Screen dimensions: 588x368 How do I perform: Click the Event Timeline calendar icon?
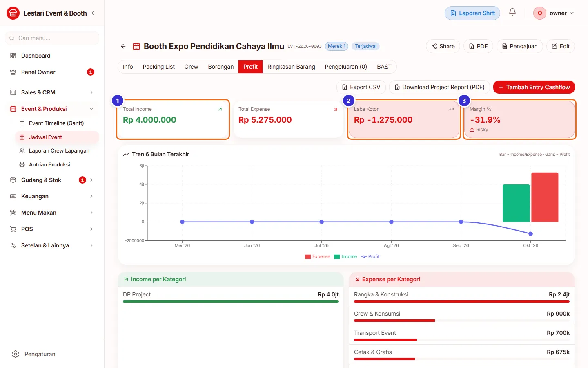point(22,123)
